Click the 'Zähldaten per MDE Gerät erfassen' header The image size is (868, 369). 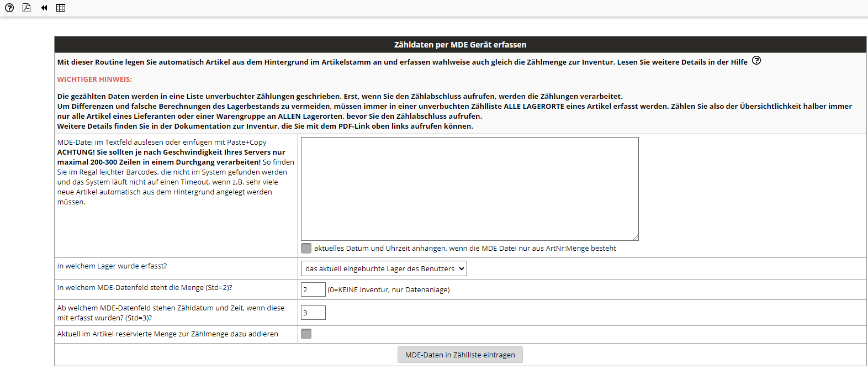[x=460, y=45]
